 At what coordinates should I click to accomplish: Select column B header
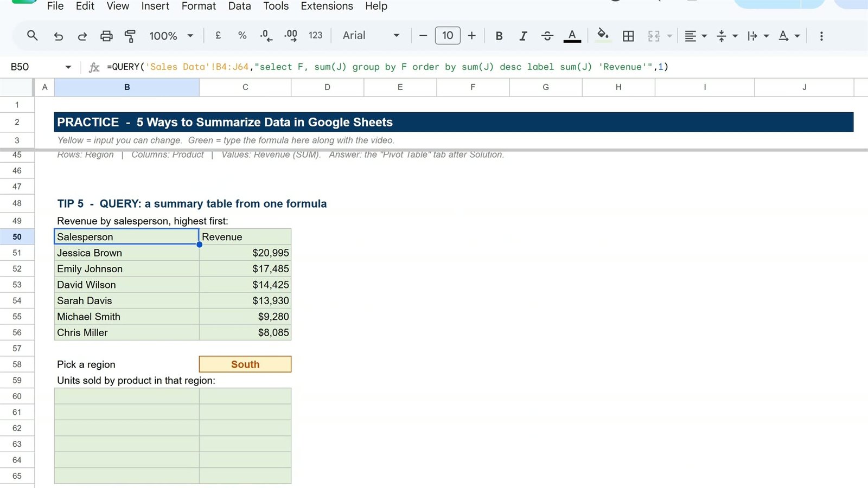pos(127,87)
